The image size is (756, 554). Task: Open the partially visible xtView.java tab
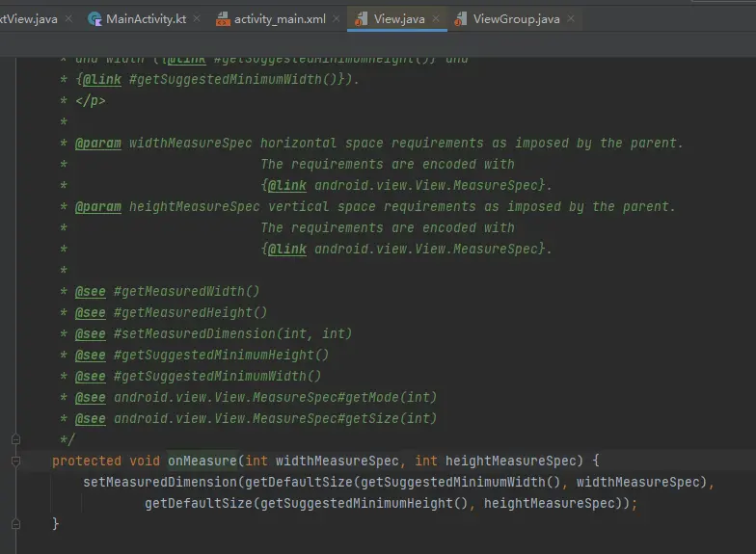pyautogui.click(x=29, y=19)
